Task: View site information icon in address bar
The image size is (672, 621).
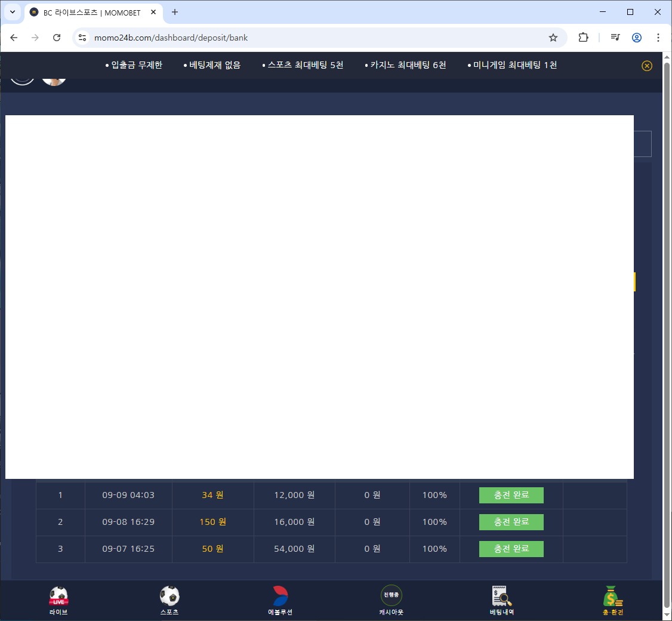Action: [x=83, y=38]
